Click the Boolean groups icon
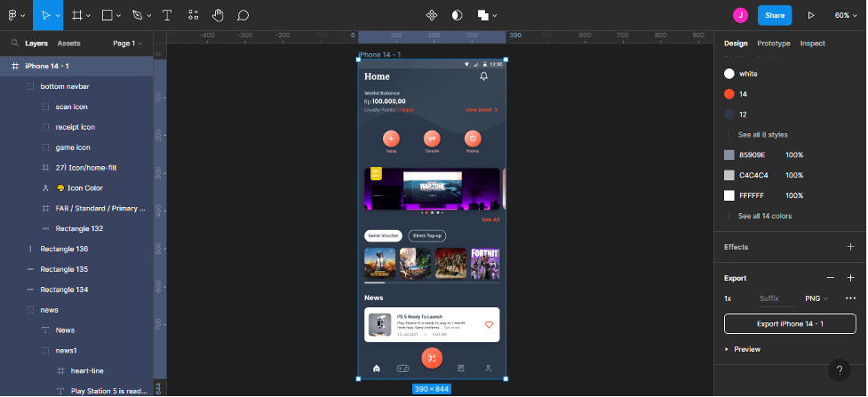The height and width of the screenshot is (397, 868). tap(483, 15)
